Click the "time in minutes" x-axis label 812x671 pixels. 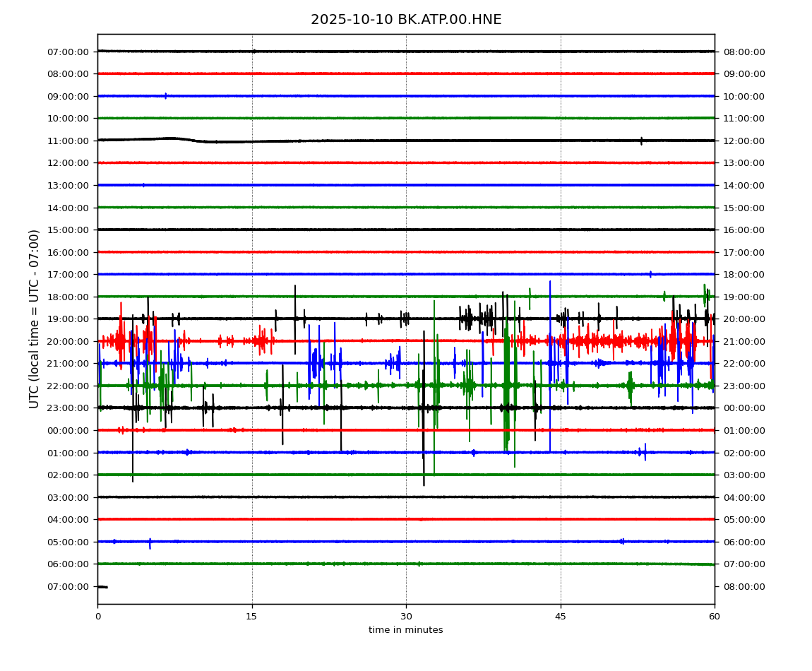tap(406, 630)
